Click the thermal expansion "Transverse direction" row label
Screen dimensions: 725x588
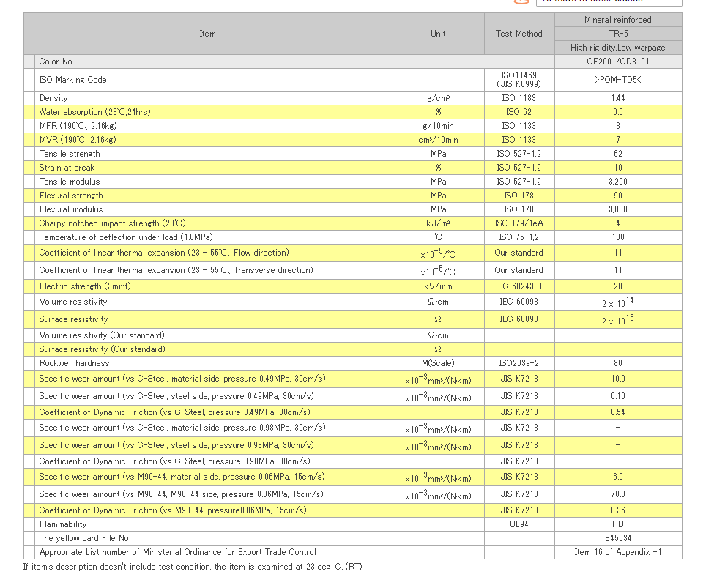click(176, 270)
